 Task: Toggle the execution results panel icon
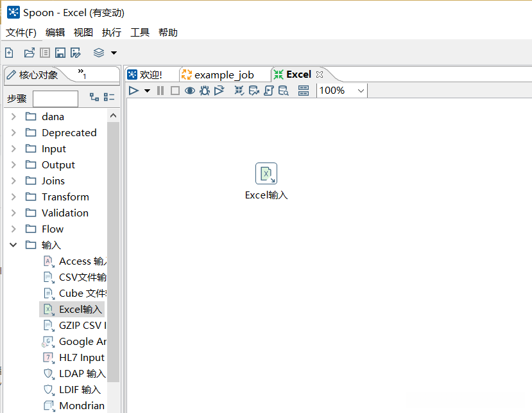point(304,91)
